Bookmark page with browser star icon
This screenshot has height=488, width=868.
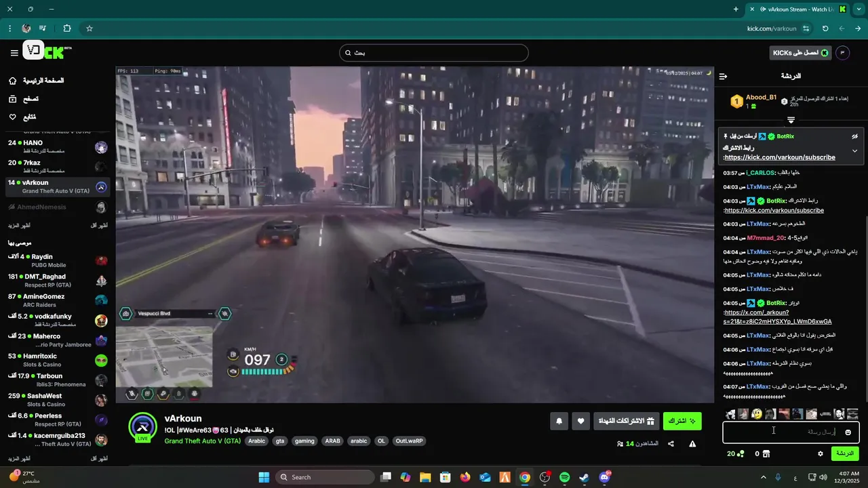89,28
